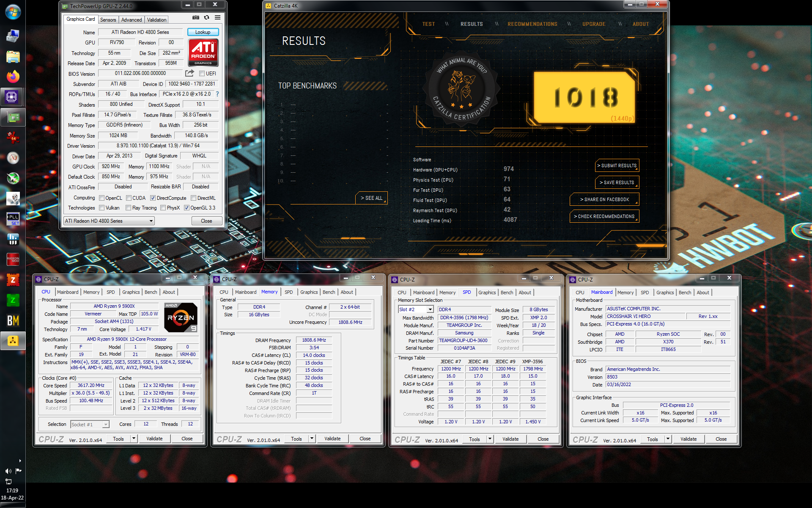Expand Tools dropdown arrow in CPU-Z SPD window
Image resolution: width=812 pixels, height=508 pixels.
[x=490, y=439]
